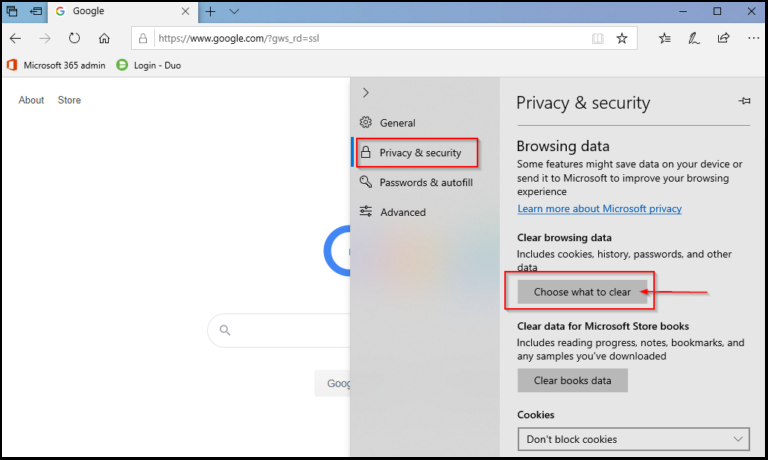Go to the home page icon

104,38
